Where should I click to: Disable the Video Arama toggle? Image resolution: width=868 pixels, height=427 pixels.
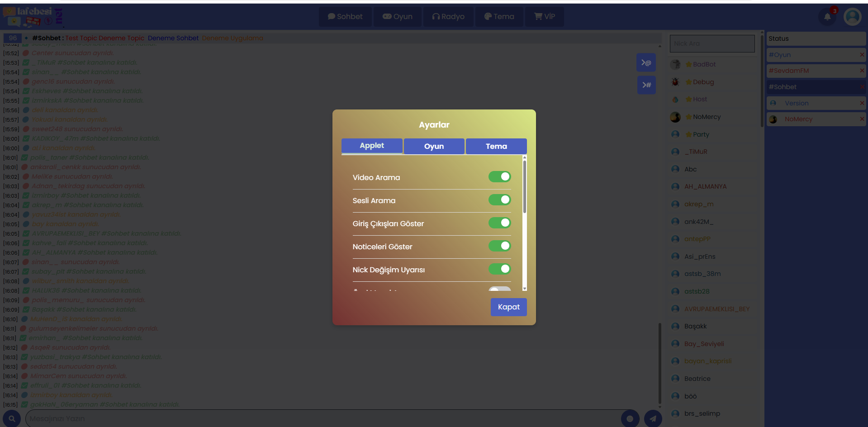(499, 177)
